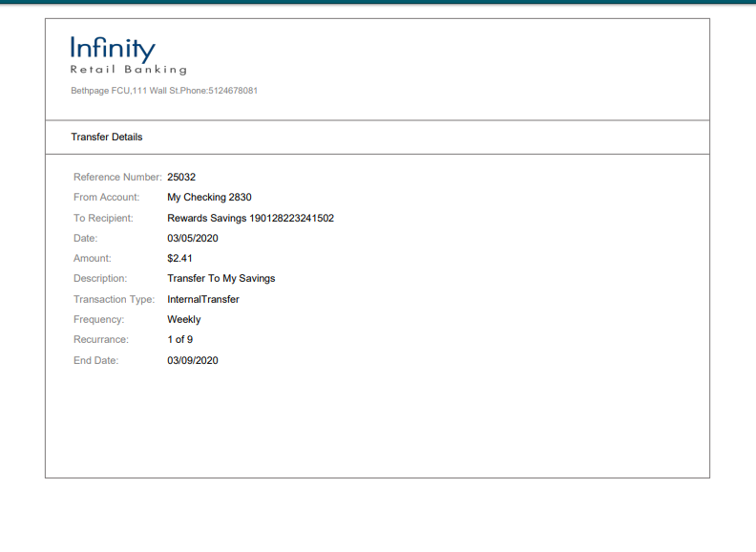
Task: Click the From Account label
Action: click(x=106, y=198)
